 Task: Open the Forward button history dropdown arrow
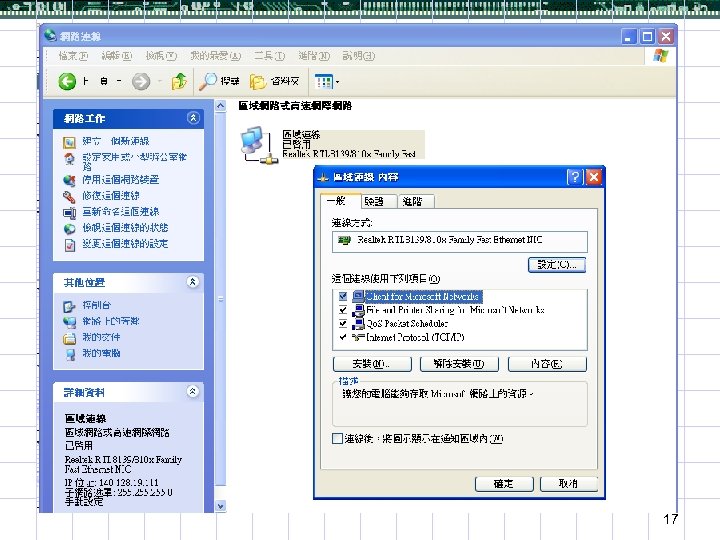tap(160, 81)
